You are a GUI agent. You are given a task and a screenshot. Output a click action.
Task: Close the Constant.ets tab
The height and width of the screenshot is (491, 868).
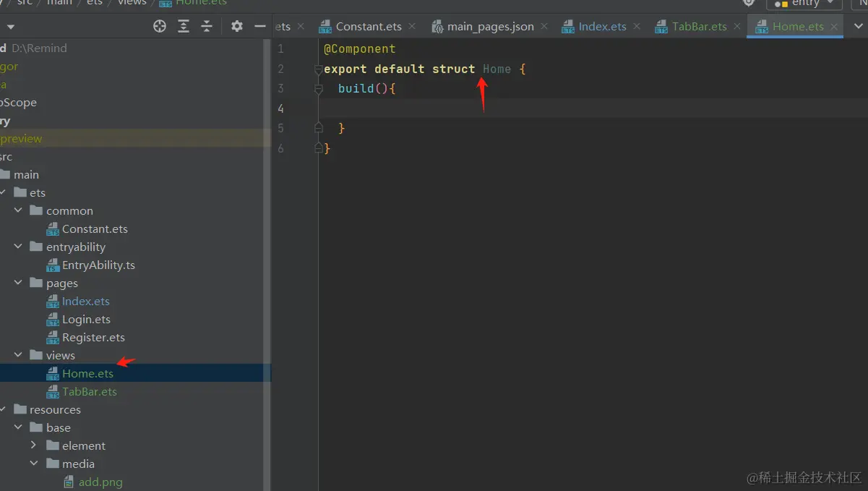coord(412,26)
